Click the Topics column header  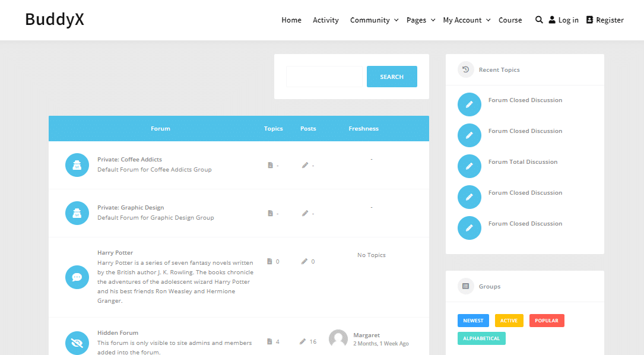(x=273, y=129)
